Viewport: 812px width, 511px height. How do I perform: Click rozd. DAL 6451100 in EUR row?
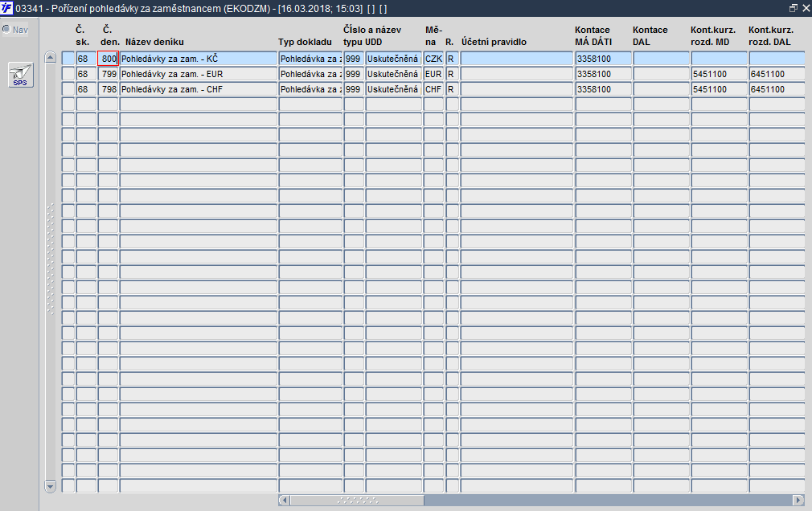point(777,74)
